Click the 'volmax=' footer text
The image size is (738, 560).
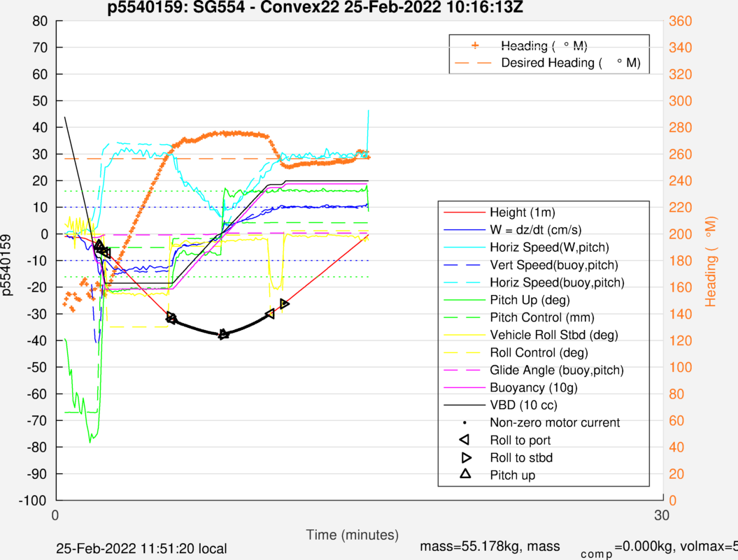[x=706, y=546]
